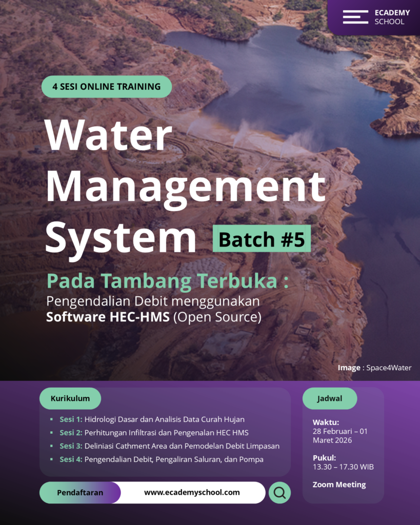Click the Ecademy School hamburger logo icon
Image resolution: width=420 pixels, height=525 pixels.
coord(355,17)
